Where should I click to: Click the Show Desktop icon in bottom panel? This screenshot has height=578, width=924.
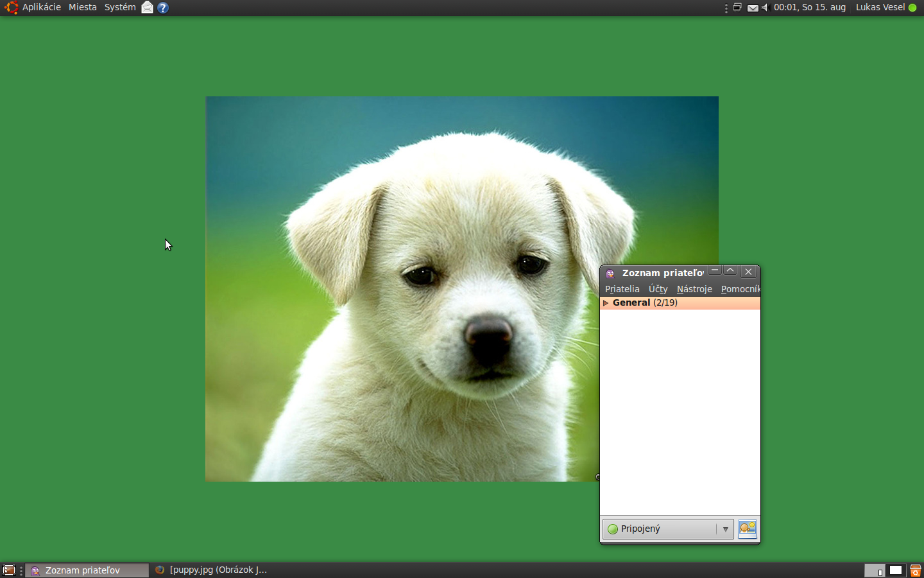(x=9, y=570)
